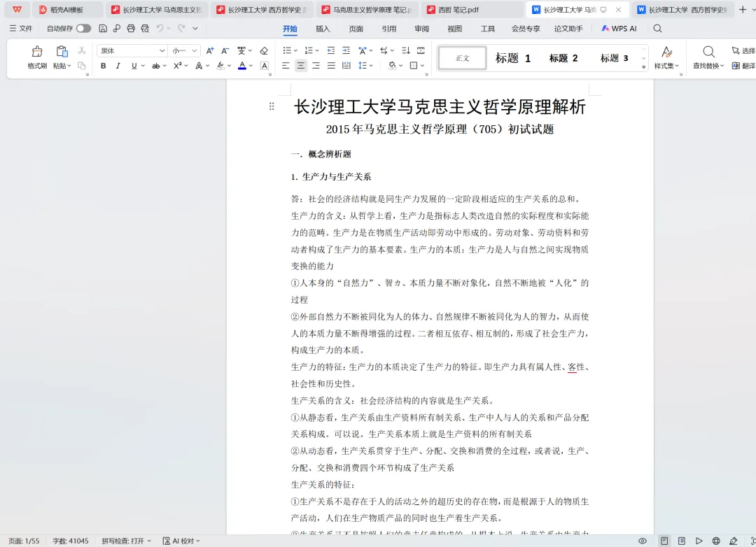This screenshot has width=756, height=547.
Task: Decrease font size with A- icon
Action: click(225, 50)
